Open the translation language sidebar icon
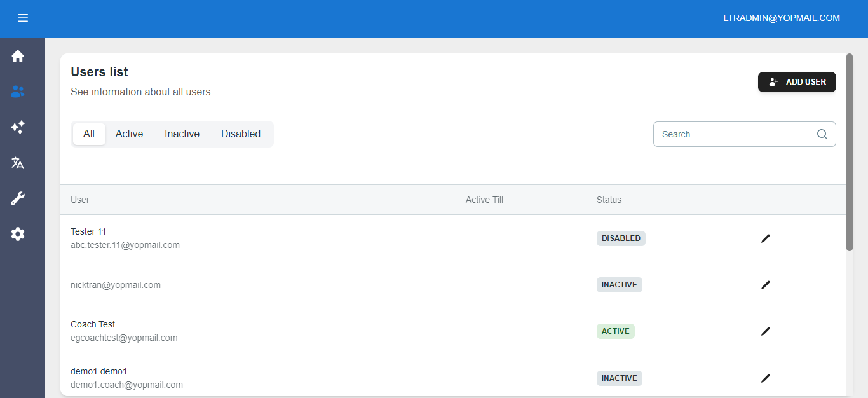This screenshot has height=398, width=868. point(18,163)
